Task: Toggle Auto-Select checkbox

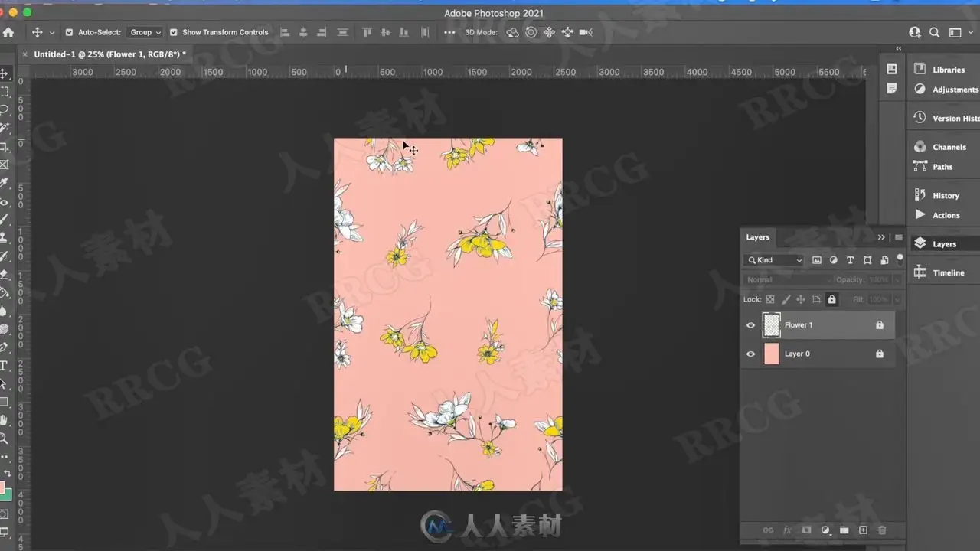Action: [69, 32]
